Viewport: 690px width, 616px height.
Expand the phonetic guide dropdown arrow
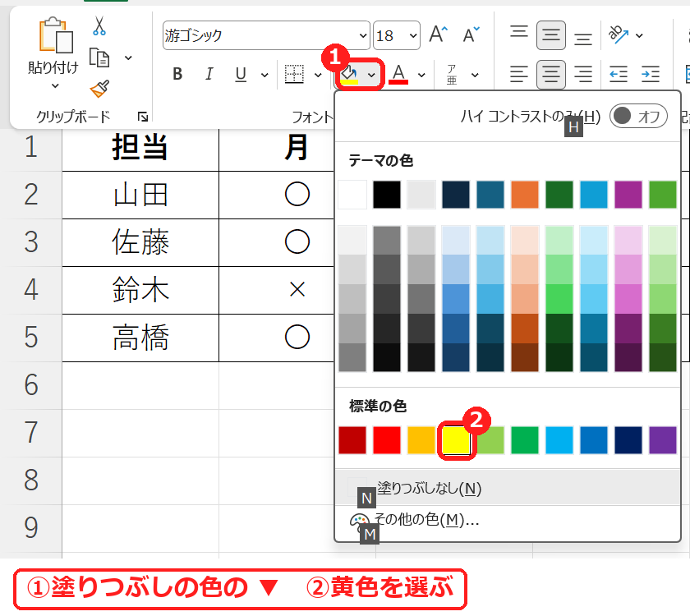pyautogui.click(x=475, y=75)
